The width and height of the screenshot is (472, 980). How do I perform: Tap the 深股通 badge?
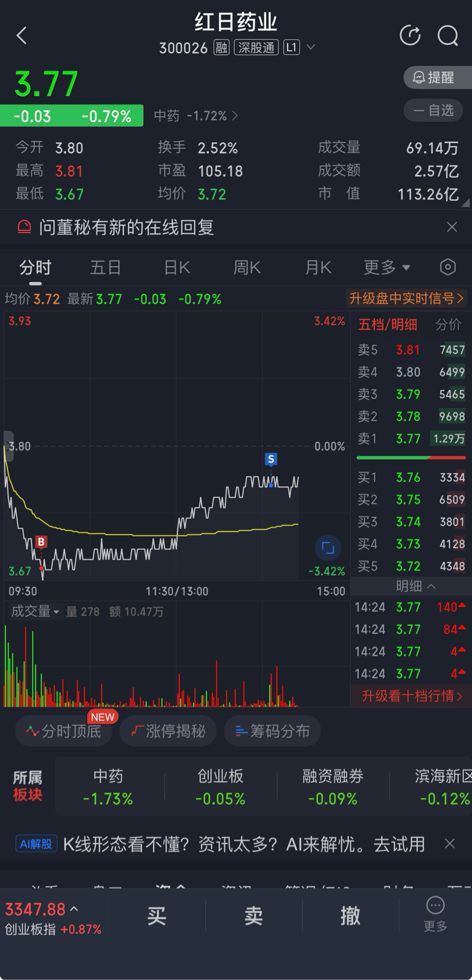click(x=256, y=47)
